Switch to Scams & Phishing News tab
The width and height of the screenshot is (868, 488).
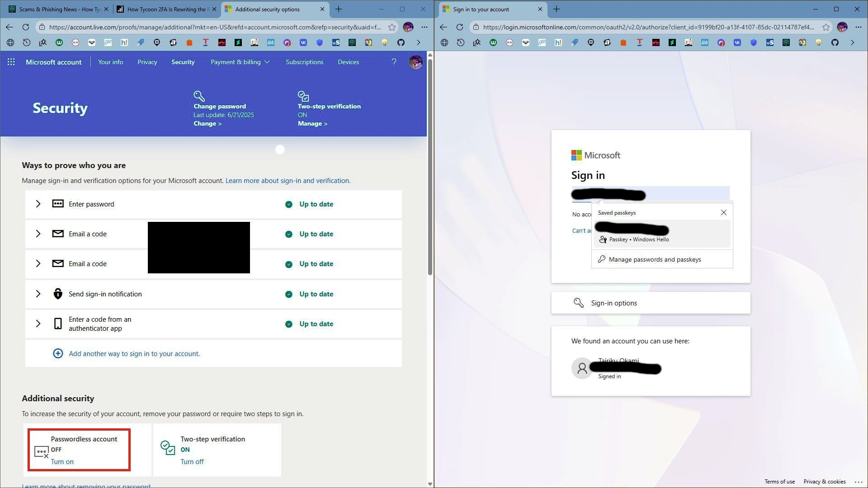(58, 9)
